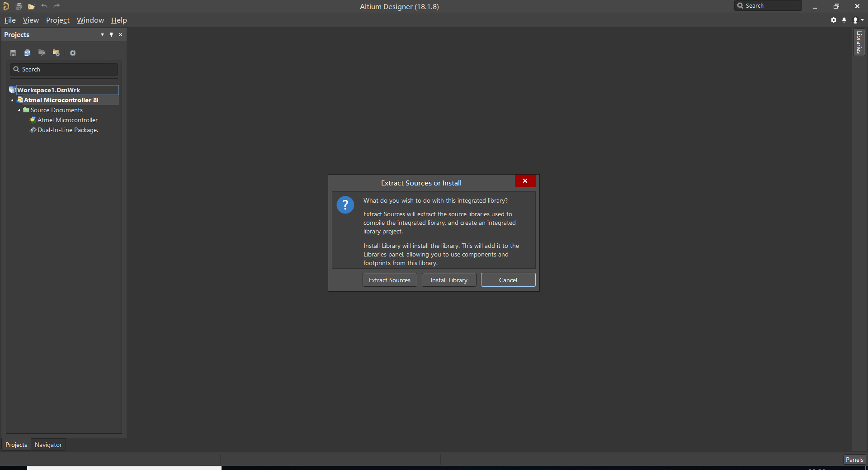Click the notifications bell icon
The image size is (868, 470).
(844, 20)
